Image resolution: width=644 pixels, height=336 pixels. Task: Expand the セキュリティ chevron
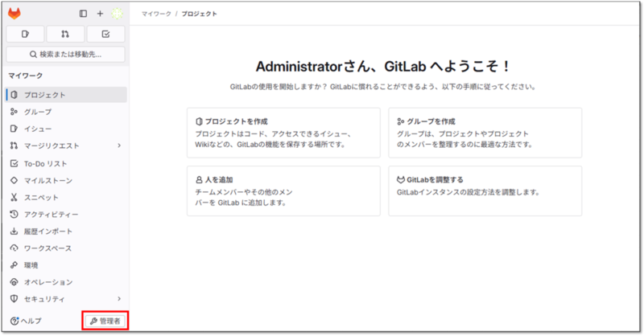pyautogui.click(x=119, y=299)
